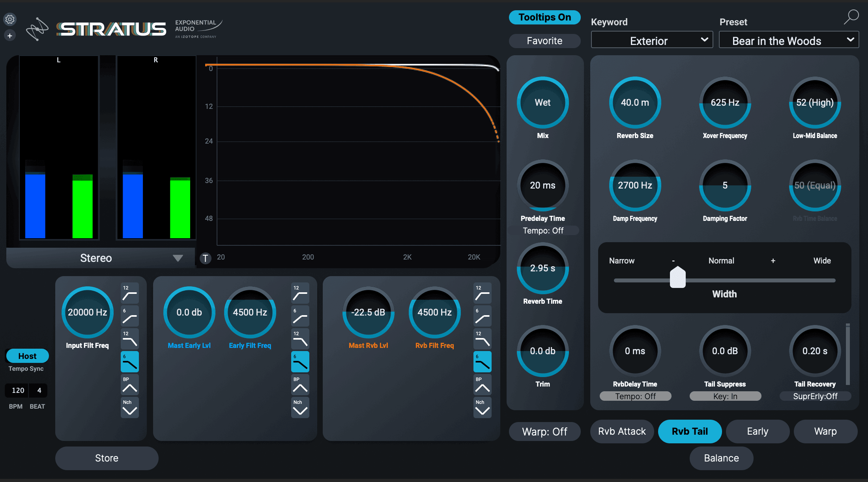868x482 pixels.
Task: Click the Low-Mid Balance knob
Action: (x=815, y=103)
